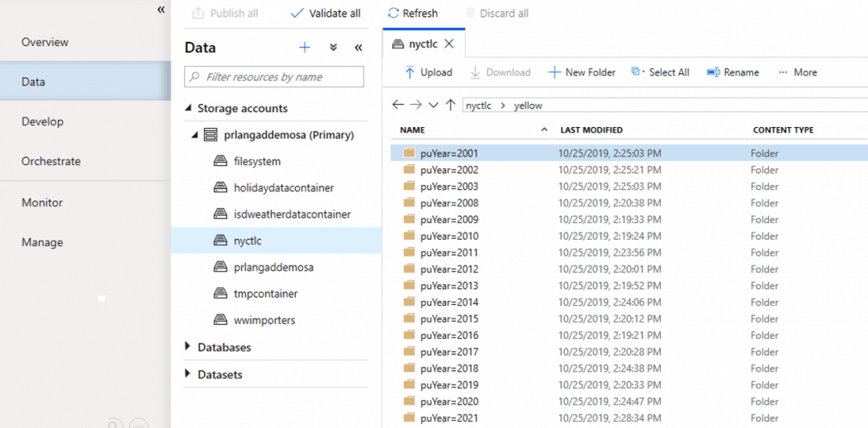The image size is (868, 428).
Task: Expand the Databases tree section
Action: (x=188, y=348)
